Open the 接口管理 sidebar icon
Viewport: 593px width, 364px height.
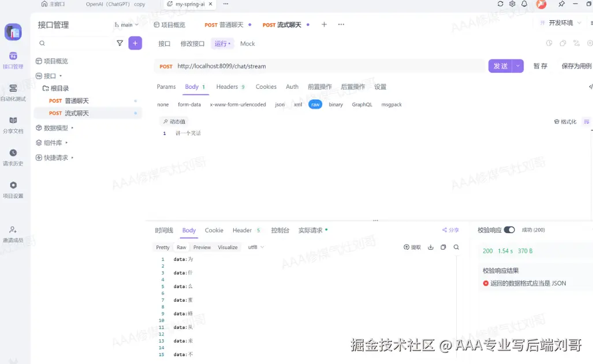tap(13, 61)
